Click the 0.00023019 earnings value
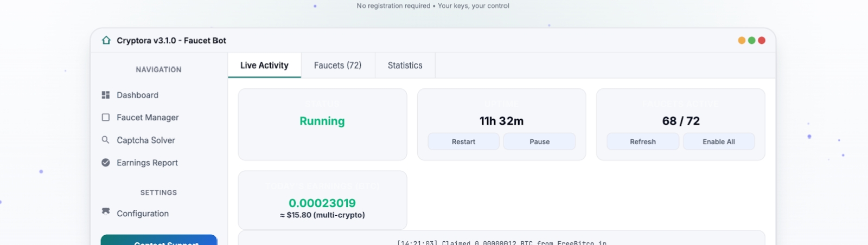The height and width of the screenshot is (245, 868). tap(322, 203)
